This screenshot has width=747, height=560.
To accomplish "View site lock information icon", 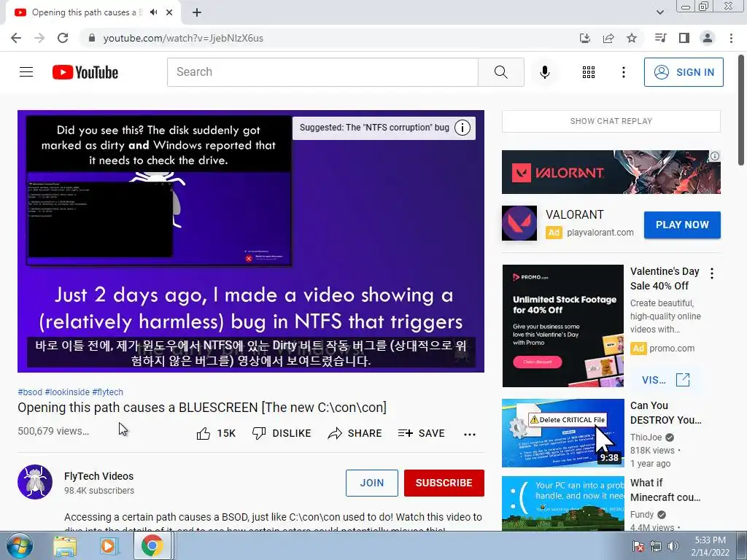I will [x=92, y=38].
